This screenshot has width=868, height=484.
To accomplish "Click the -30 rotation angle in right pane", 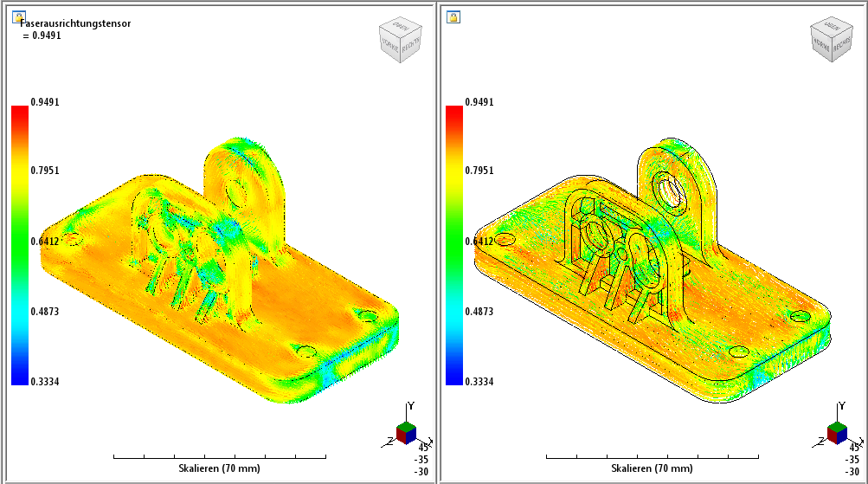I will (x=852, y=472).
